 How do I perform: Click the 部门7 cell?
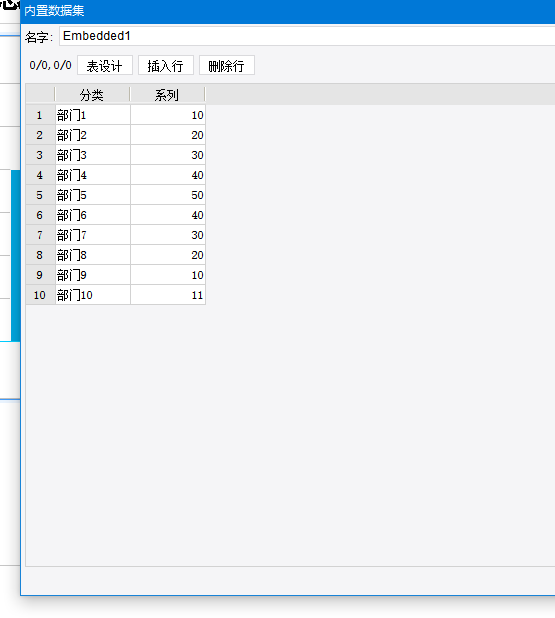click(93, 235)
